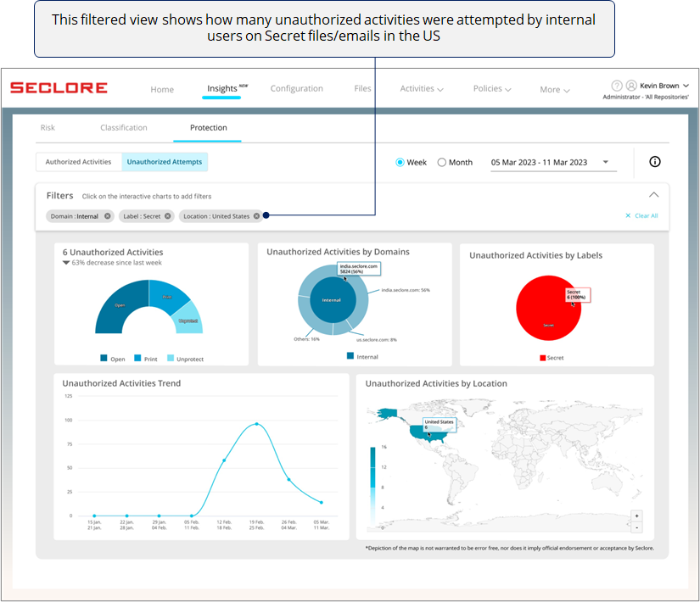Remove the Location : United States filter
This screenshot has height=602, width=700.
click(257, 216)
